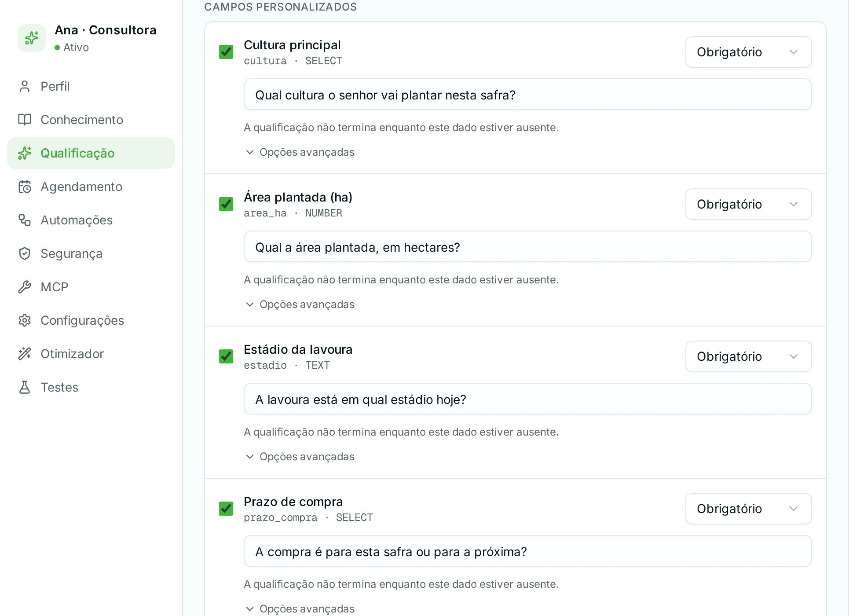Expand Opções avançadas under Área plantada
The width and height of the screenshot is (849, 616).
tap(300, 304)
